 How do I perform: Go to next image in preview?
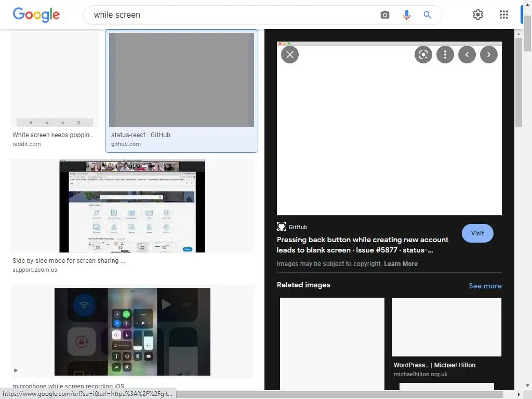(488, 55)
